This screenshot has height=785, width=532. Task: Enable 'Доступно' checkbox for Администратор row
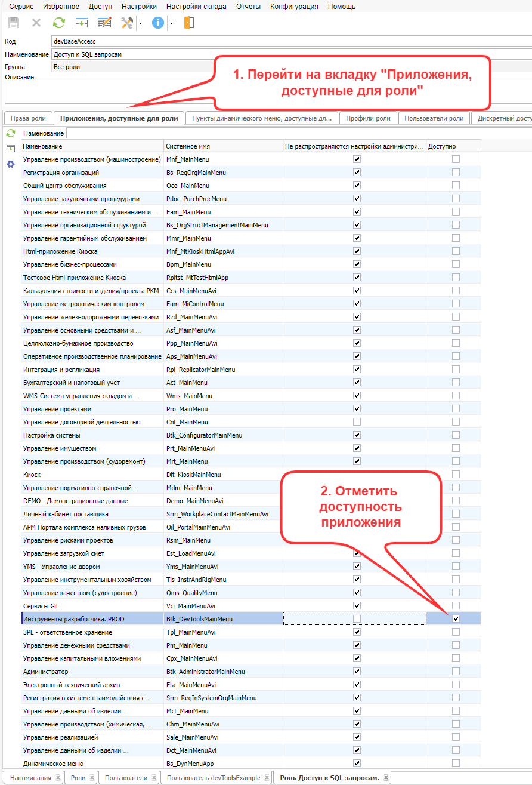tap(456, 672)
